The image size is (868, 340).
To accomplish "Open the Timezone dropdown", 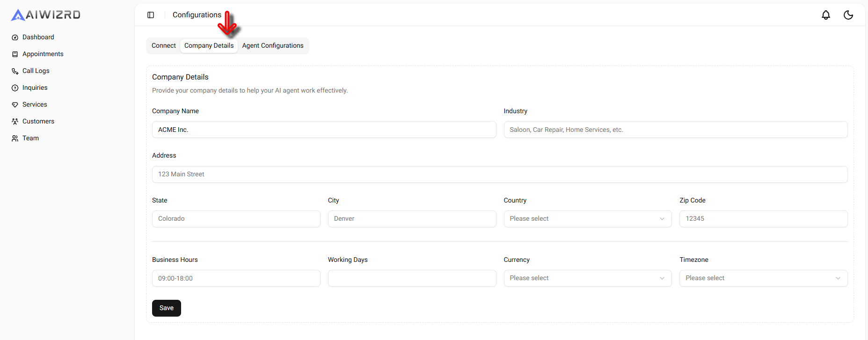I will [x=763, y=278].
